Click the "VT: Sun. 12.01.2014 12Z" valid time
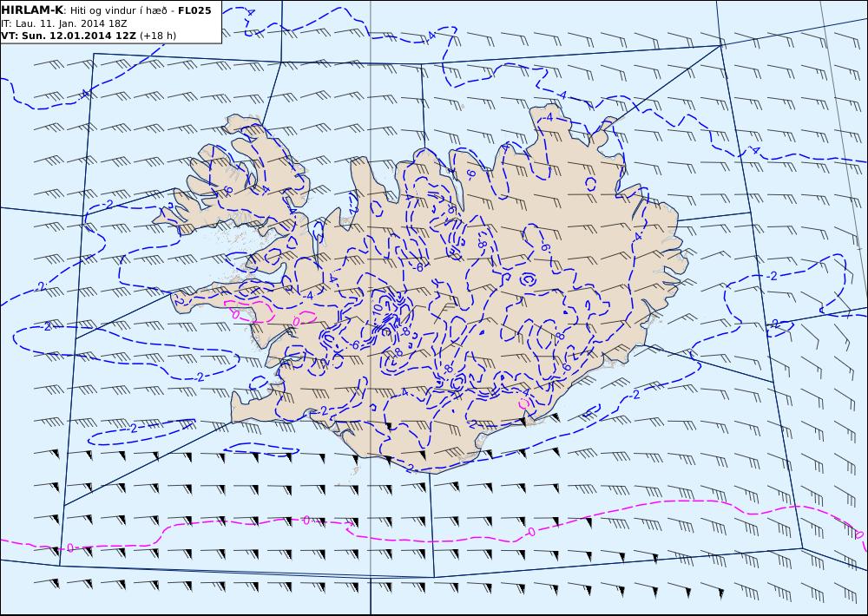 pyautogui.click(x=69, y=36)
